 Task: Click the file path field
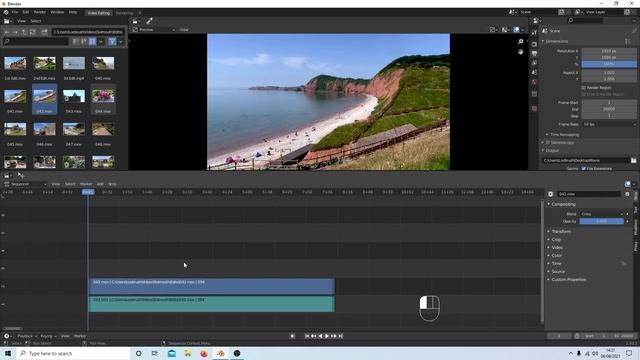(88, 32)
